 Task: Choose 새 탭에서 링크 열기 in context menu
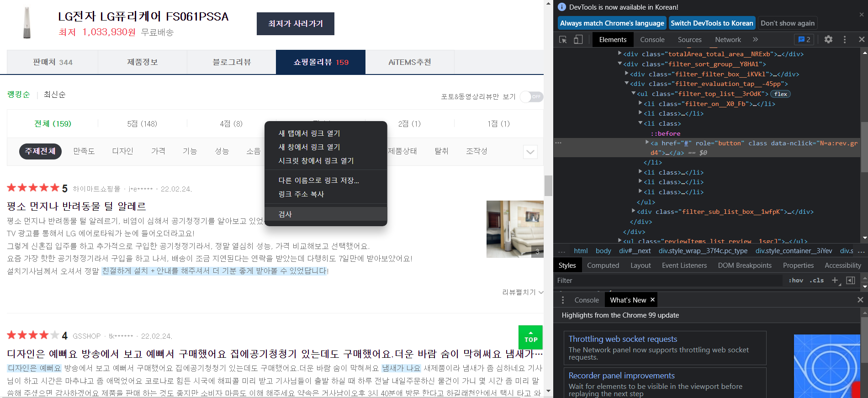[326, 133]
